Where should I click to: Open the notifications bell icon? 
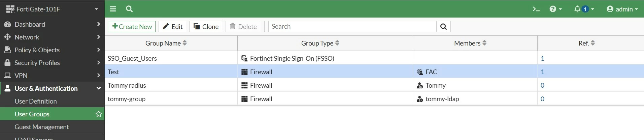(x=584, y=9)
